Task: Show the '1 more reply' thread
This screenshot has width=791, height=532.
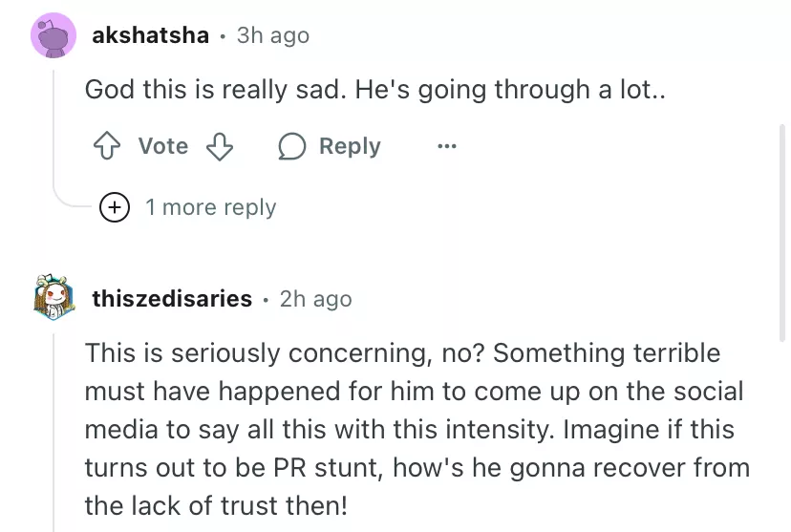Action: (x=210, y=207)
